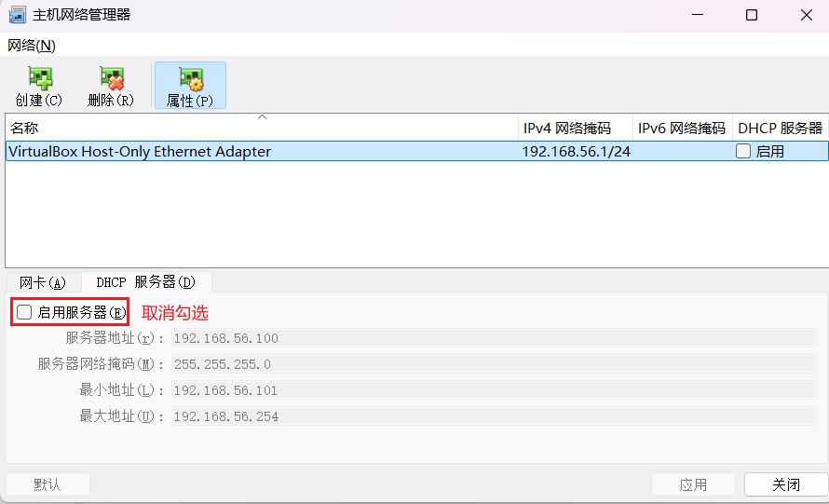This screenshot has height=504, width=829.
Task: Switch to the 网卡(A) tab
Action: click(x=43, y=282)
